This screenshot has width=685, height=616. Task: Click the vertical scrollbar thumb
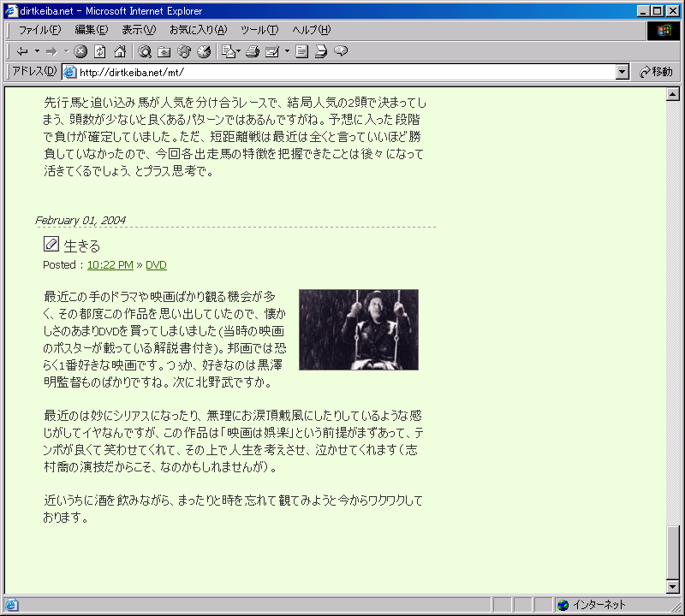(673, 552)
